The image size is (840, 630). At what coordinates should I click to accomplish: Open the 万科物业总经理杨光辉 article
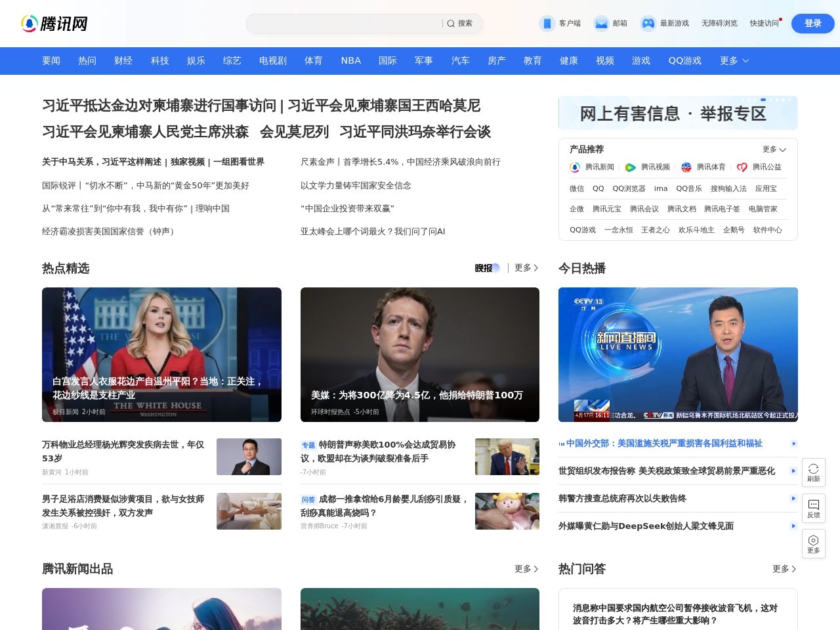(123, 451)
